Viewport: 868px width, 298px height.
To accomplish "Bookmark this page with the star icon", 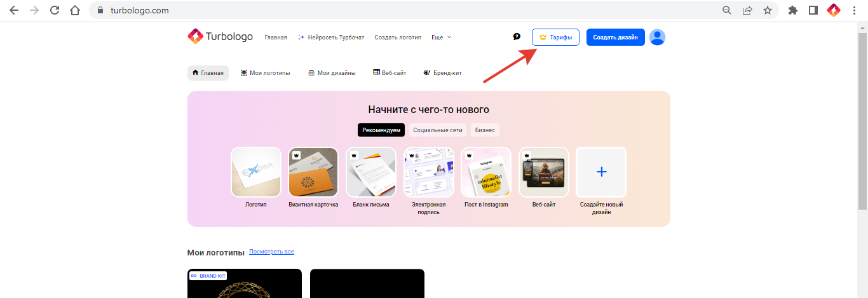I will tap(767, 10).
